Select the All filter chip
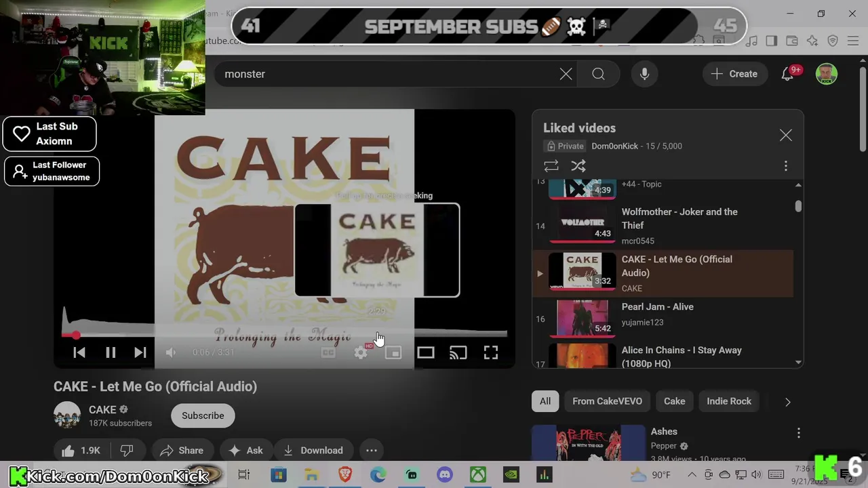The width and height of the screenshot is (868, 488). 545,401
